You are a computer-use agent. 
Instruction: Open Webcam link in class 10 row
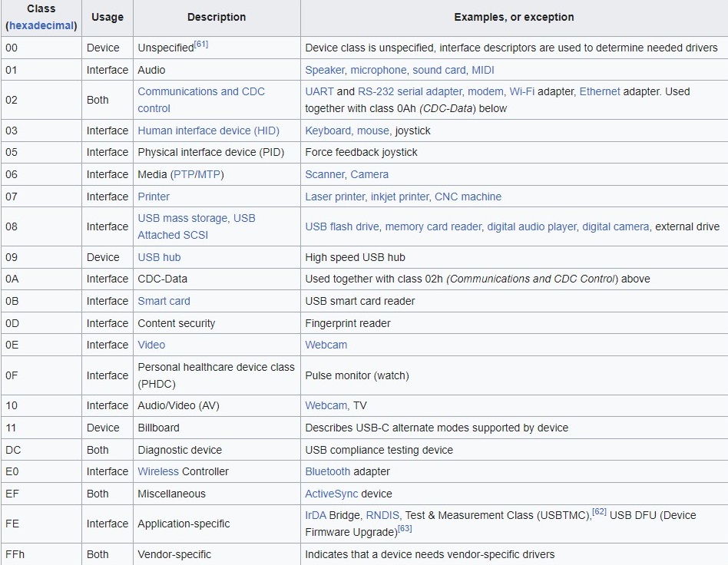click(x=326, y=406)
